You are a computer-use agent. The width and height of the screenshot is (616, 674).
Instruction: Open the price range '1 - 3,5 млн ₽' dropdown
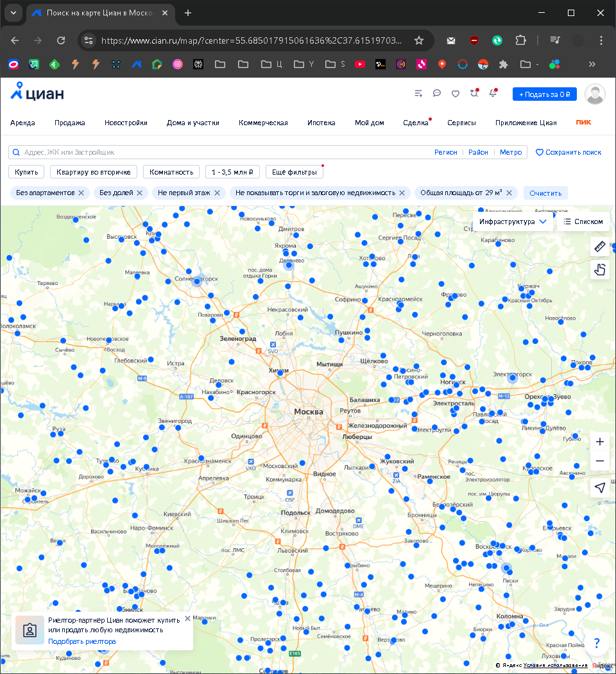[x=232, y=172]
